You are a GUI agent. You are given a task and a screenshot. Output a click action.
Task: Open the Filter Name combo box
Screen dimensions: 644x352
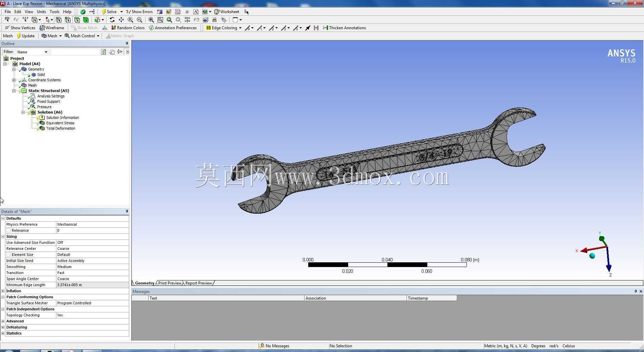pos(32,52)
